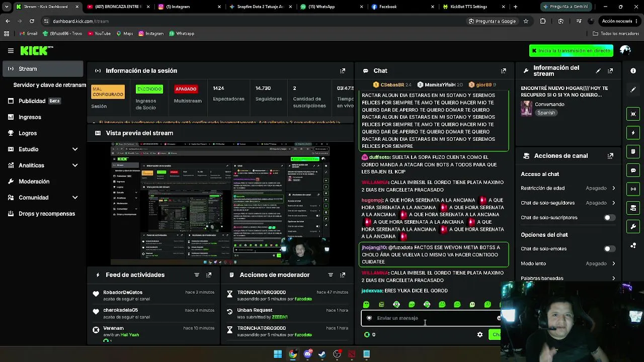644x362 pixels.
Task: Click the Pregunta a Gemini button
Action: point(566,7)
